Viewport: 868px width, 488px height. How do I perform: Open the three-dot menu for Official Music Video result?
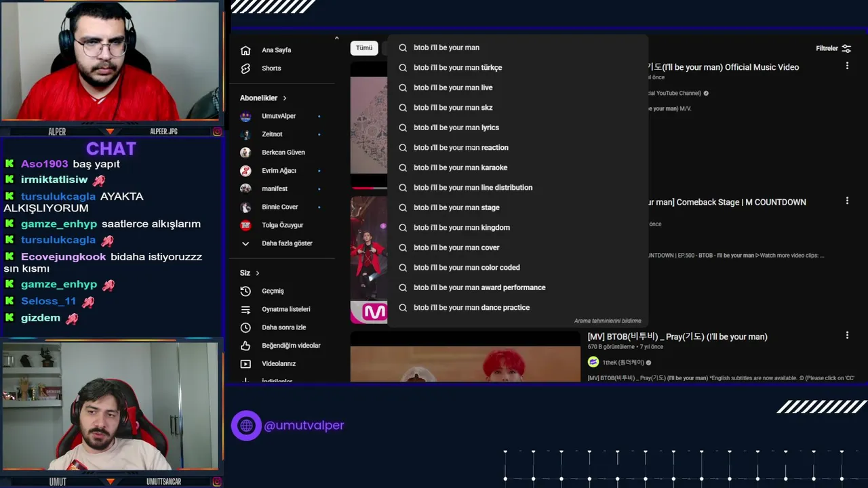click(847, 66)
